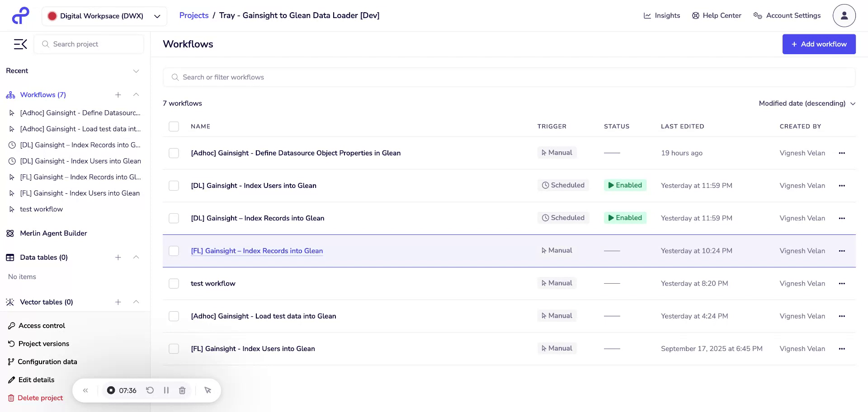The height and width of the screenshot is (412, 868).
Task: Open Project versions from the sidebar
Action: (43, 343)
